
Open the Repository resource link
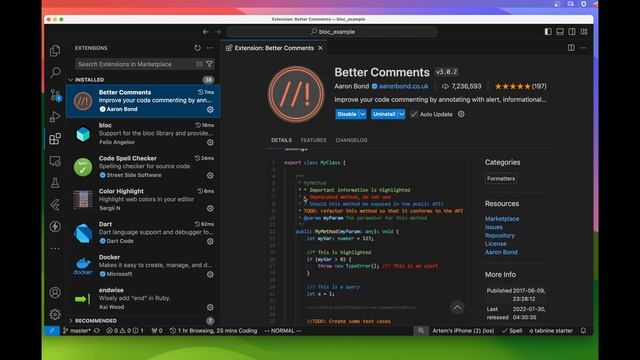click(x=500, y=236)
